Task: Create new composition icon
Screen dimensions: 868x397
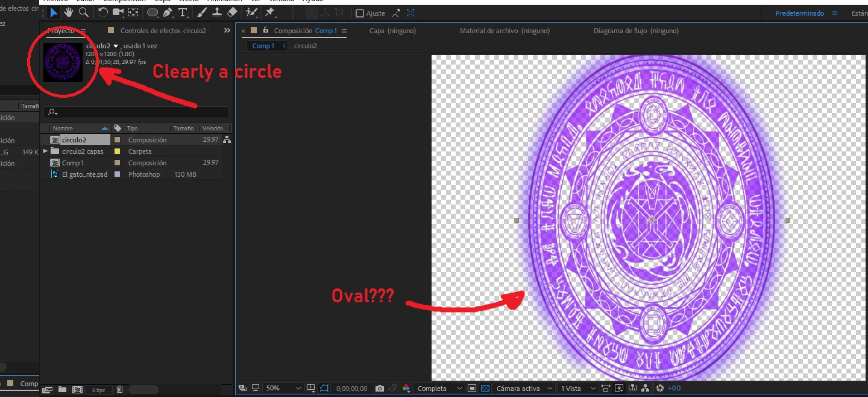Action: (77, 390)
